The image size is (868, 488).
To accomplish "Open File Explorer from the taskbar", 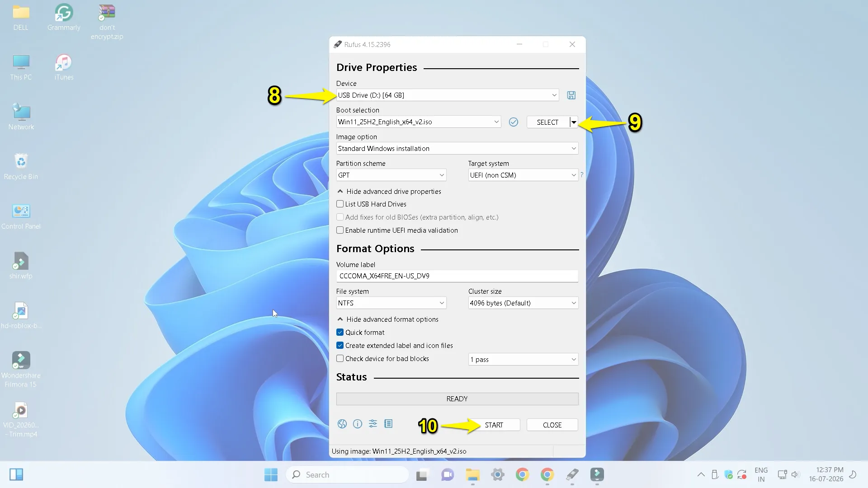I will pos(472,474).
